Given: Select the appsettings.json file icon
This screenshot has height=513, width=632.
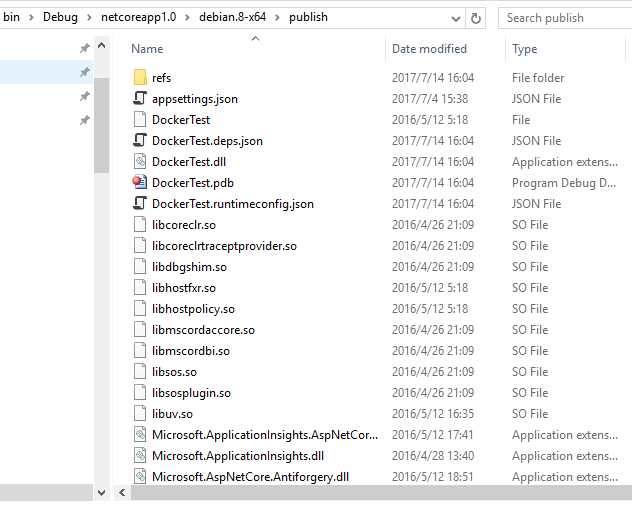Looking at the screenshot, I should (x=140, y=98).
